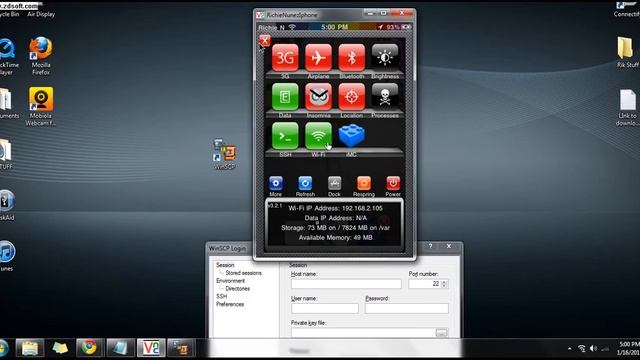This screenshot has width=640, height=360.
Task: Click the Port number field
Action: 424,284
